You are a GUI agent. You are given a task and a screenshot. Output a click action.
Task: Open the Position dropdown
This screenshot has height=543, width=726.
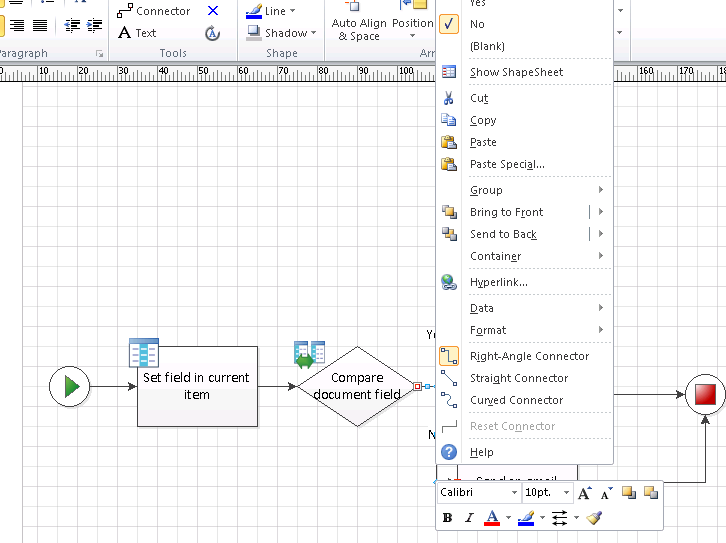point(413,28)
